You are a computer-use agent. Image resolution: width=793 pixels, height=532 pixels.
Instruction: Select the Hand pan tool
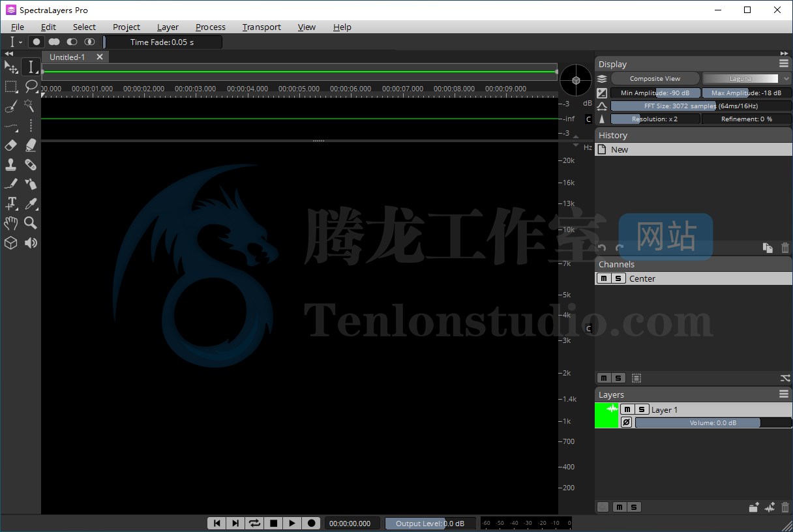tap(11, 223)
